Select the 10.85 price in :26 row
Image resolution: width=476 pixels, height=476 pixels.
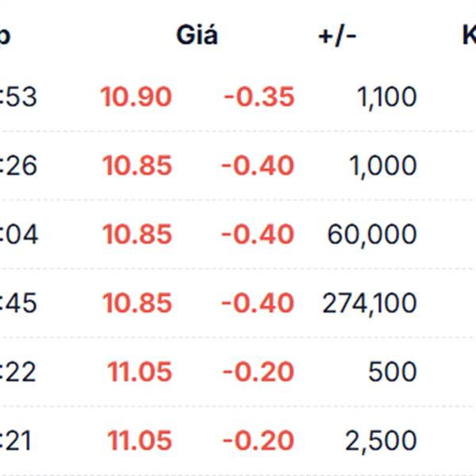(x=137, y=166)
